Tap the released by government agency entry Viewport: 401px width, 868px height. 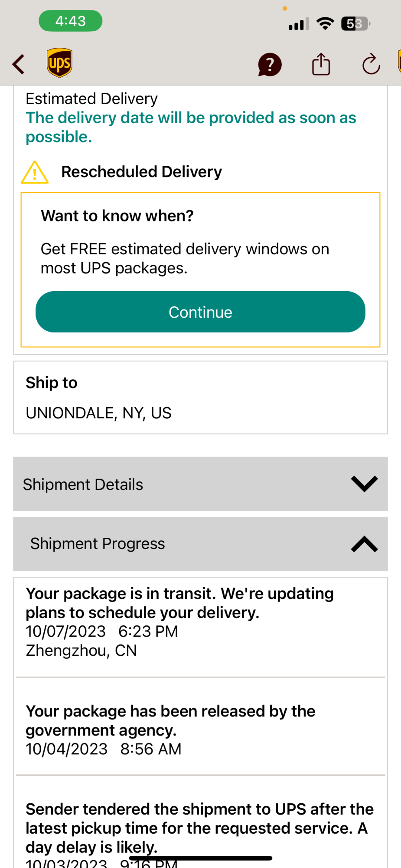170,730
